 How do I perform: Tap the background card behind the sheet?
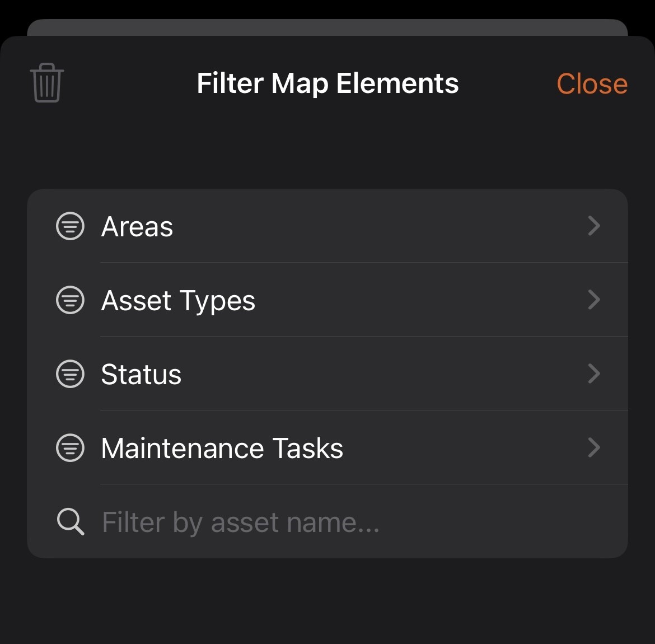pyautogui.click(x=327, y=27)
